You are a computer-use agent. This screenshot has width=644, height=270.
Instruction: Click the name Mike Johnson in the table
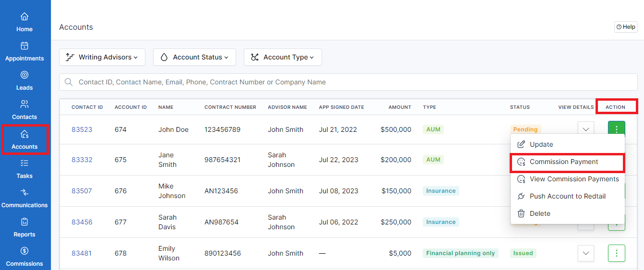click(x=172, y=191)
